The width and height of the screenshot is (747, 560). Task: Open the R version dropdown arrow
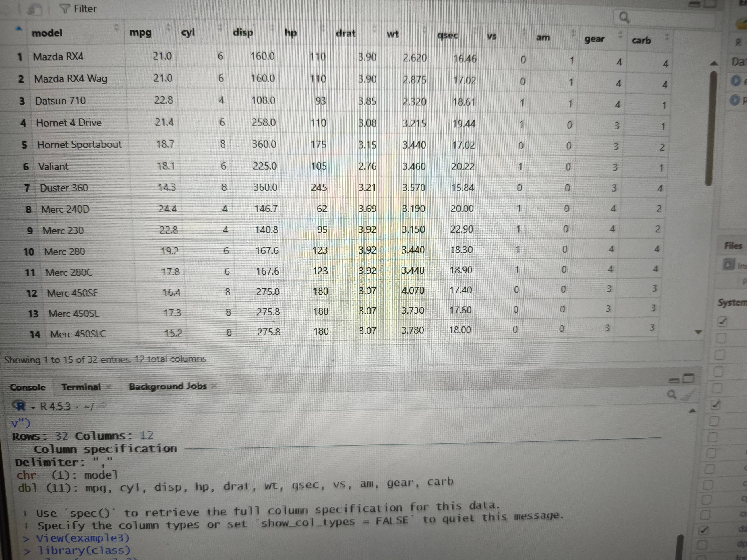coord(33,407)
